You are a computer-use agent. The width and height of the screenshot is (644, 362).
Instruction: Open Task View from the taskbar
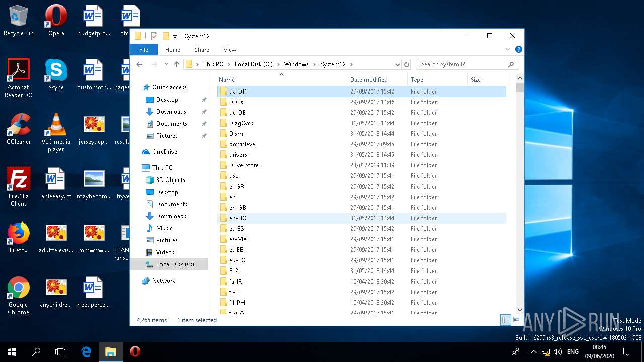pyautogui.click(x=60, y=352)
